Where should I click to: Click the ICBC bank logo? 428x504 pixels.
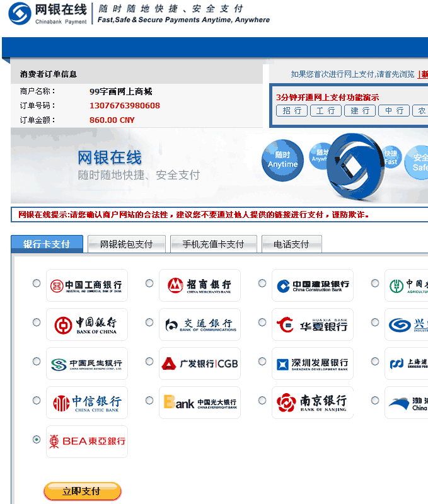point(86,286)
